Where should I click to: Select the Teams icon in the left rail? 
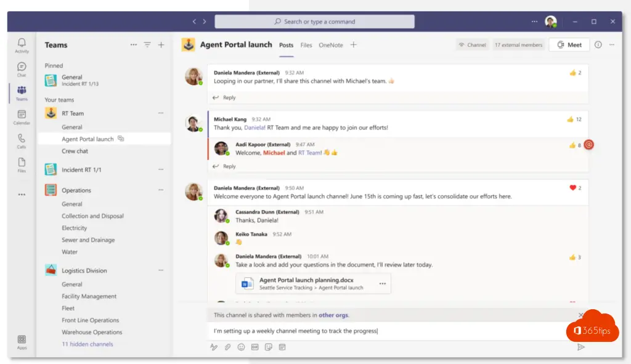(x=22, y=93)
